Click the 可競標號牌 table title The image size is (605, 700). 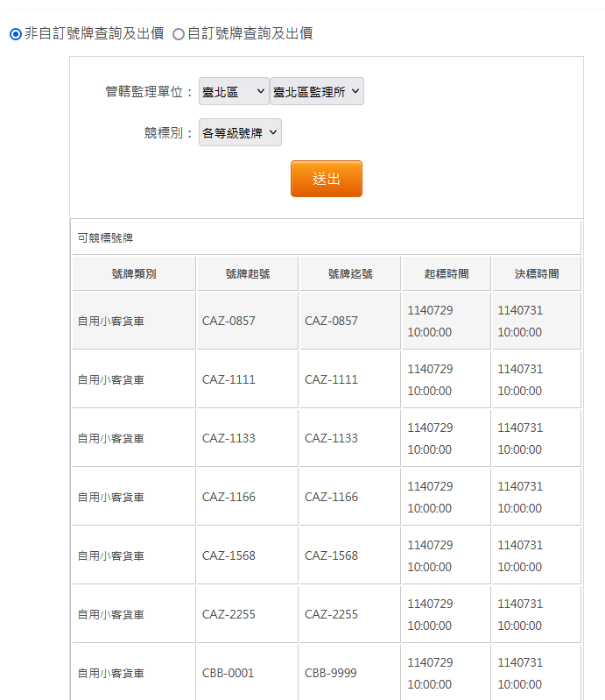point(105,238)
